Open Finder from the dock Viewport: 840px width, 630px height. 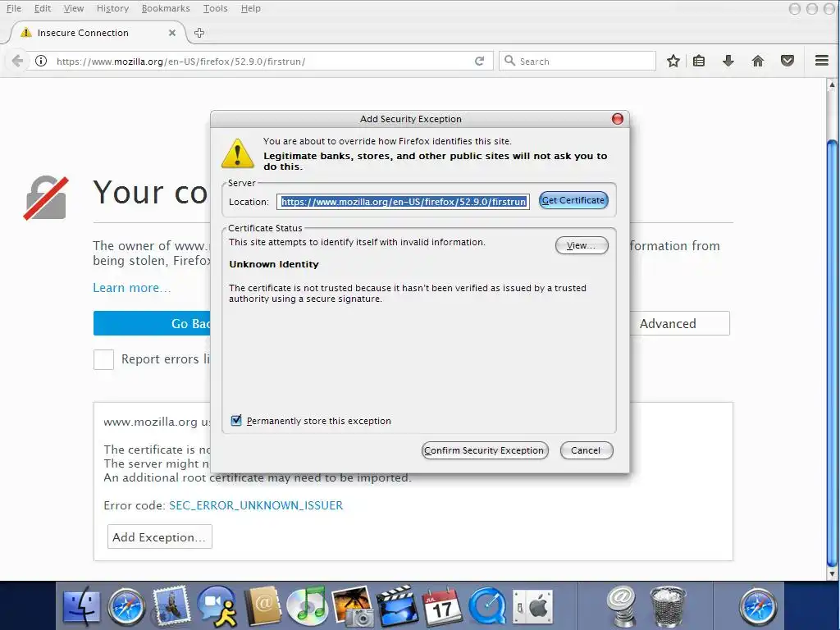tap(81, 607)
